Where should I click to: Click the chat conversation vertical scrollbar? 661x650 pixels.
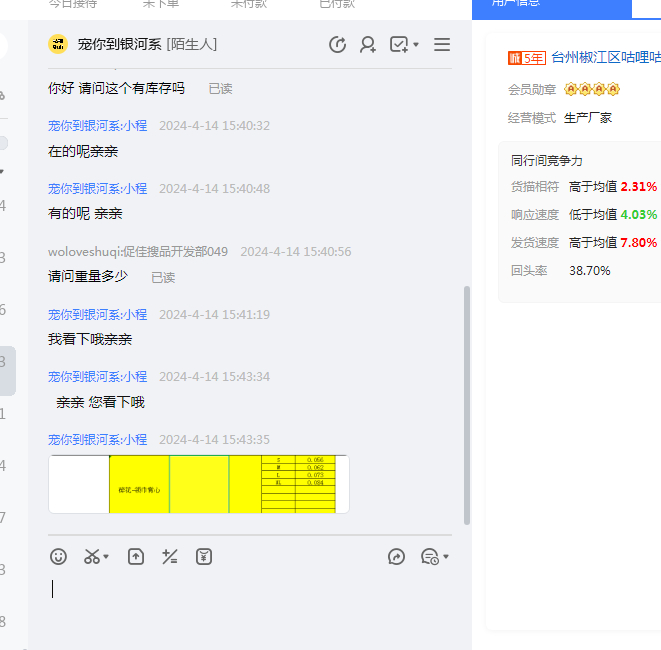click(x=465, y=400)
